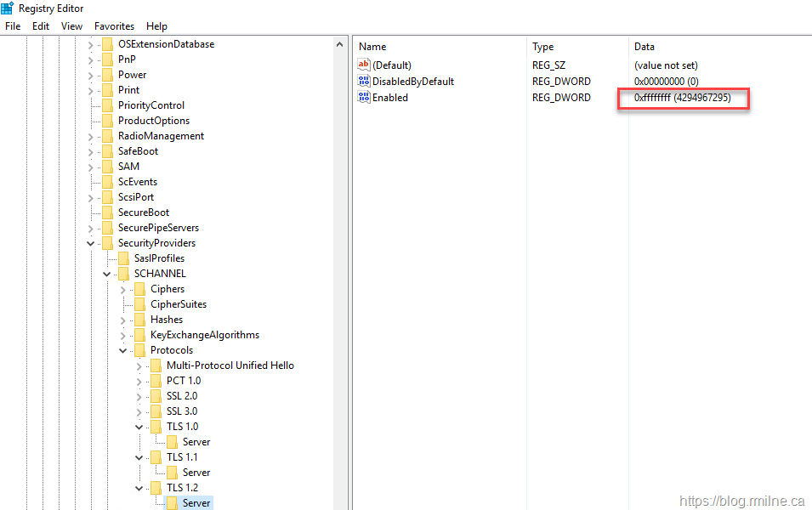
Task: Select the Server key under TLS 1.1
Action: pos(196,473)
